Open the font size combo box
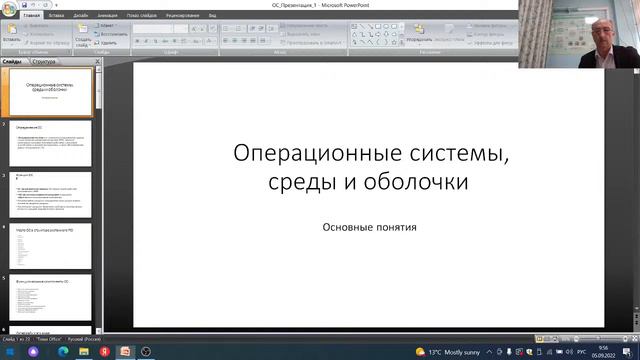Image resolution: width=640 pixels, height=360 pixels. pyautogui.click(x=180, y=29)
